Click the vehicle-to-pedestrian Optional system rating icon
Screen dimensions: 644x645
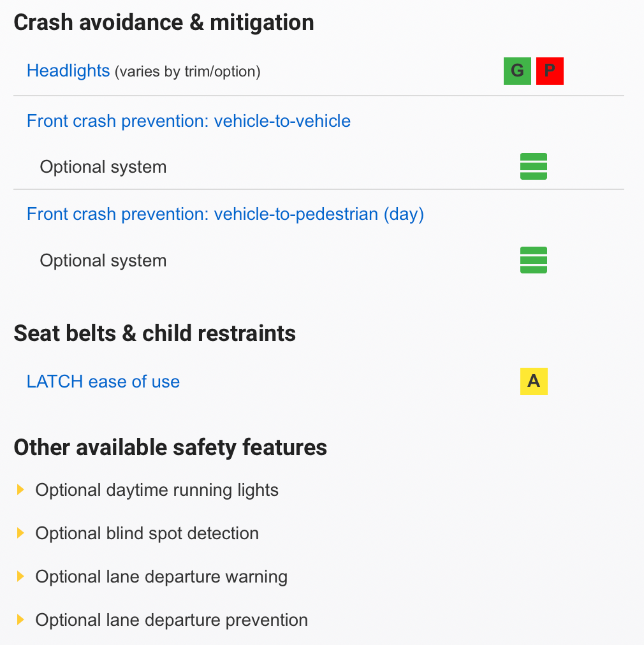coord(534,260)
